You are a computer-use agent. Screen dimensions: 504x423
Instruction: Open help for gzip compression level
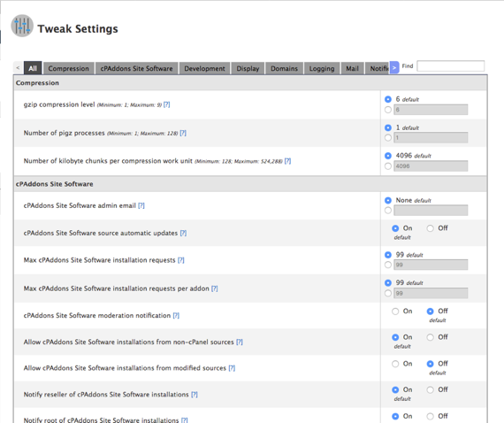coord(166,104)
